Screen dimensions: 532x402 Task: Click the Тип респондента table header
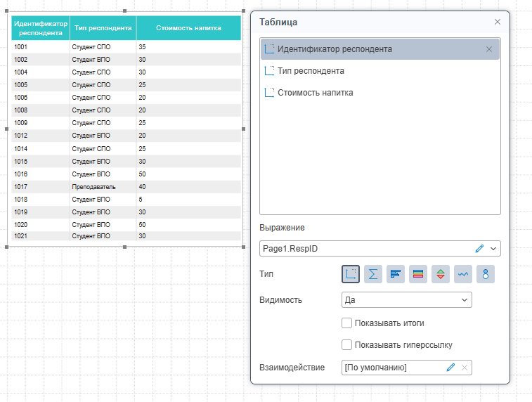pyautogui.click(x=103, y=28)
